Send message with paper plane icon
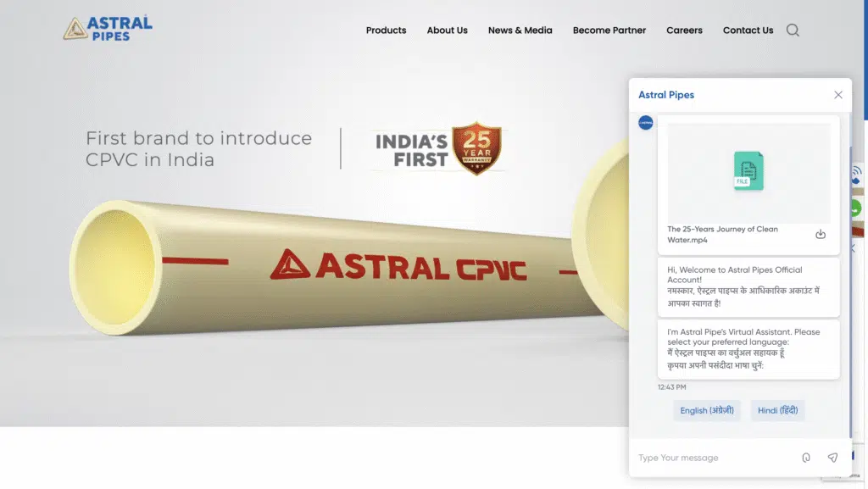Image resolution: width=868 pixels, height=489 pixels. [832, 458]
